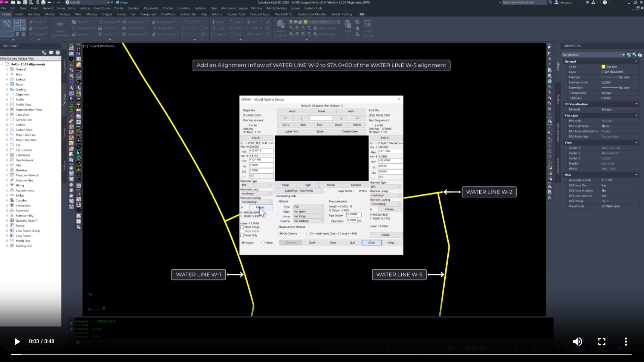Open the File menu

coord(3,8)
